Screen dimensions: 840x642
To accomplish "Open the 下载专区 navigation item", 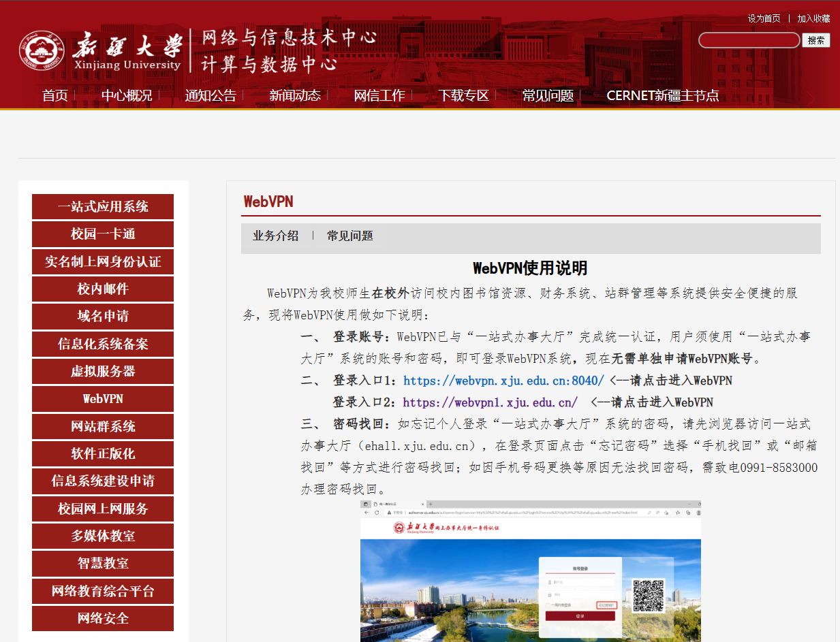I will [x=464, y=95].
